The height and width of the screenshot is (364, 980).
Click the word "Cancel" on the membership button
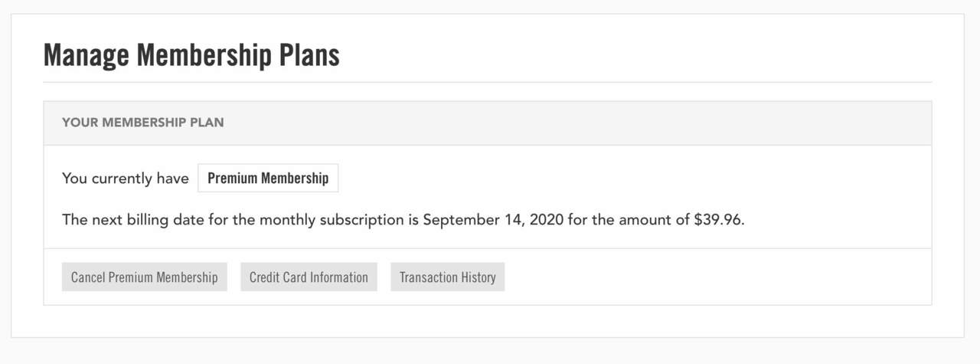88,277
